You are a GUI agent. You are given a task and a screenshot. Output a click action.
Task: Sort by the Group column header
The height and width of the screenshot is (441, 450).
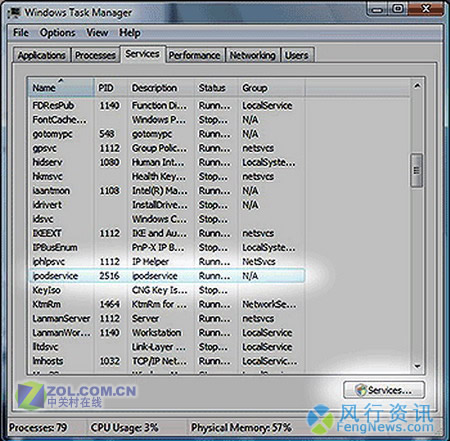coord(271,88)
